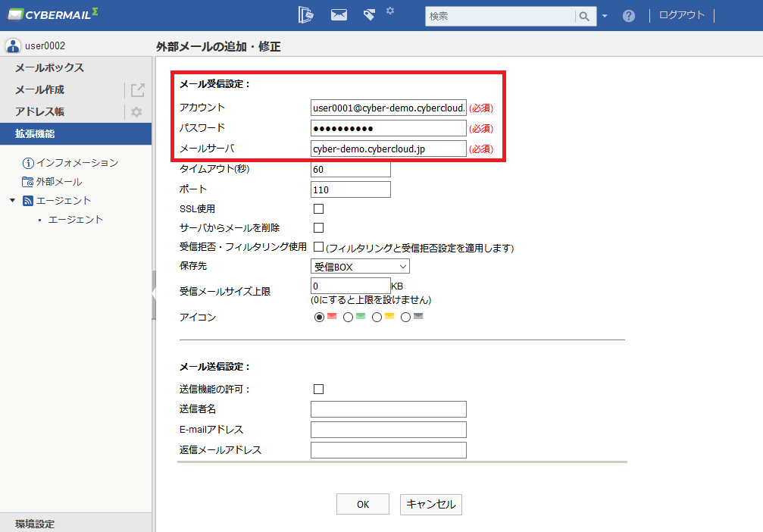This screenshot has width=763, height=532.
Task: Click the small gear icon in header
Action: (x=390, y=10)
